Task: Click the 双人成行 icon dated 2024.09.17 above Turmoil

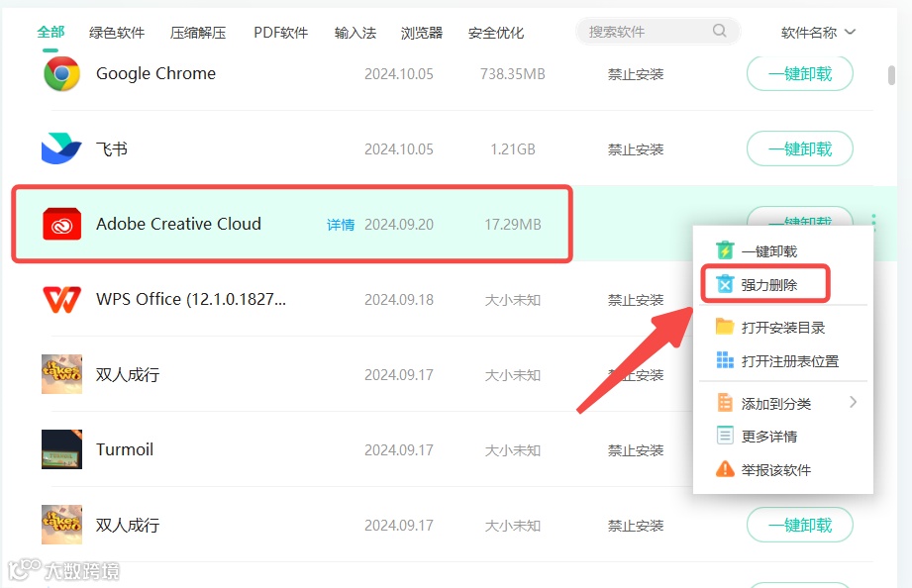Action: 61,374
